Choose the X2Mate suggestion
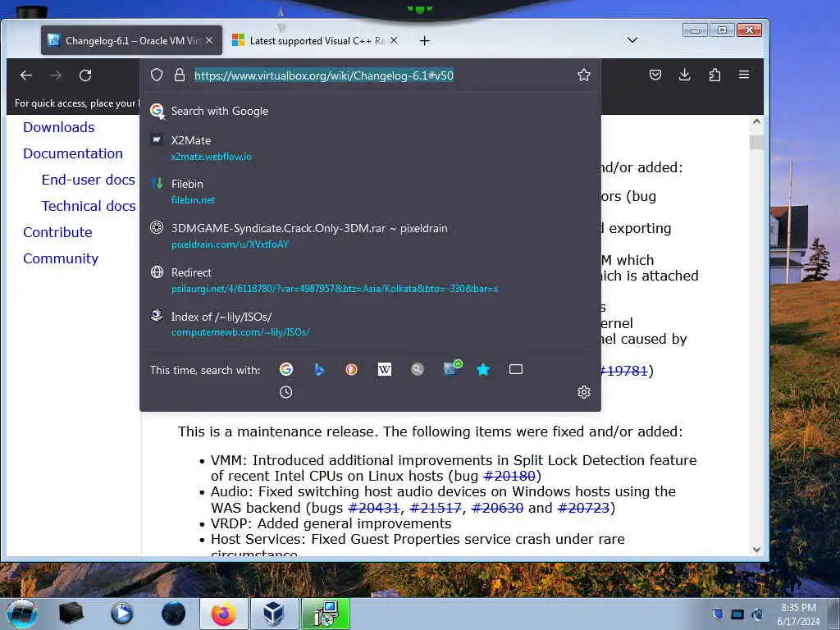The image size is (840, 630). 370,148
